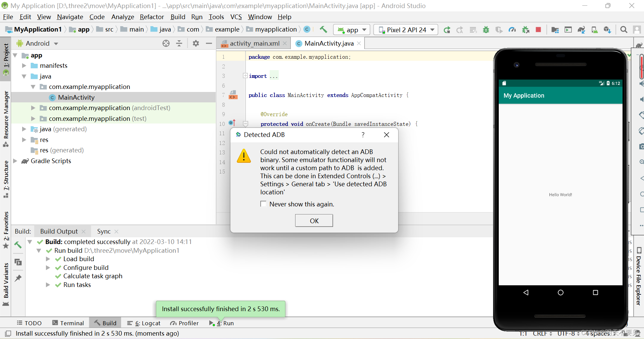
Task: Click Scroll from Source target icon
Action: (166, 43)
